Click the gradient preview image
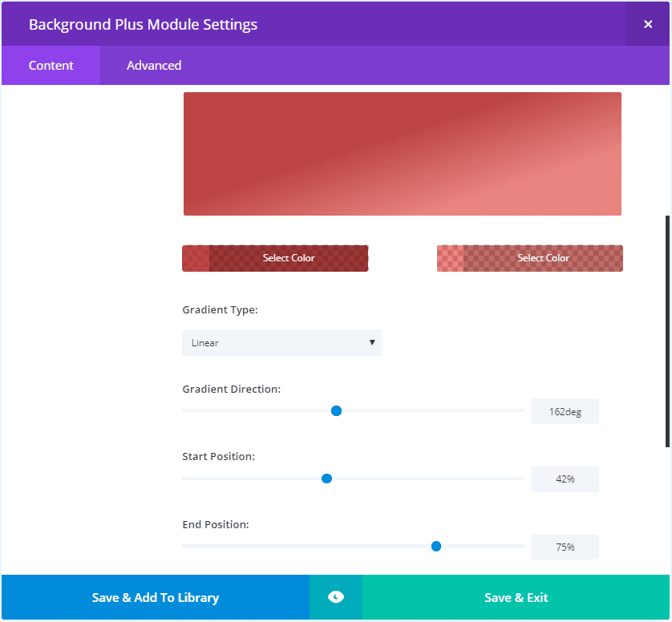 pos(403,154)
